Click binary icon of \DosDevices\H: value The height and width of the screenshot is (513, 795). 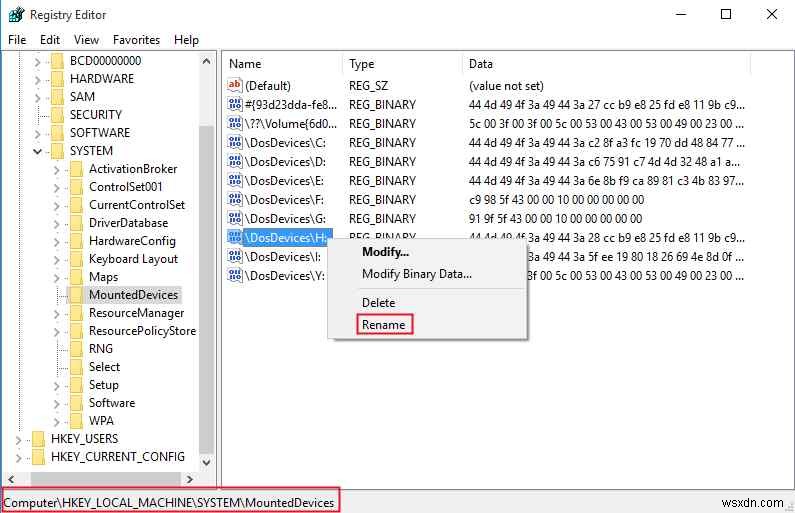click(235, 237)
